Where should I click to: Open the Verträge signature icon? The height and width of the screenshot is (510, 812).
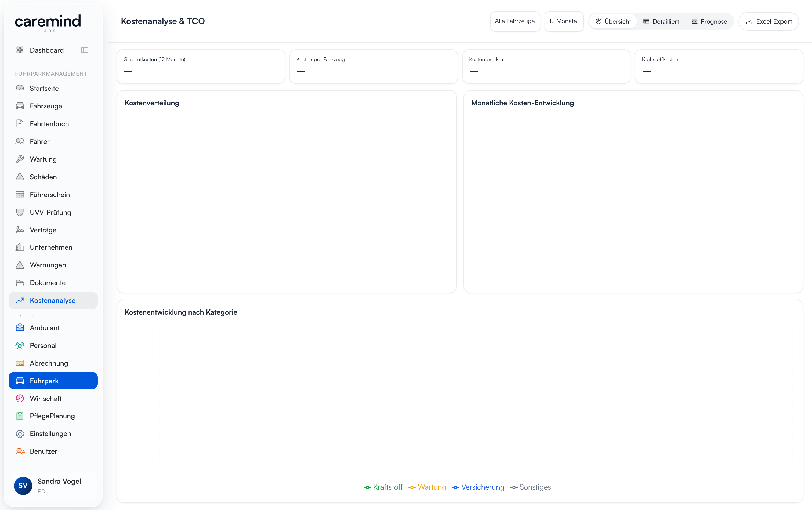point(20,230)
